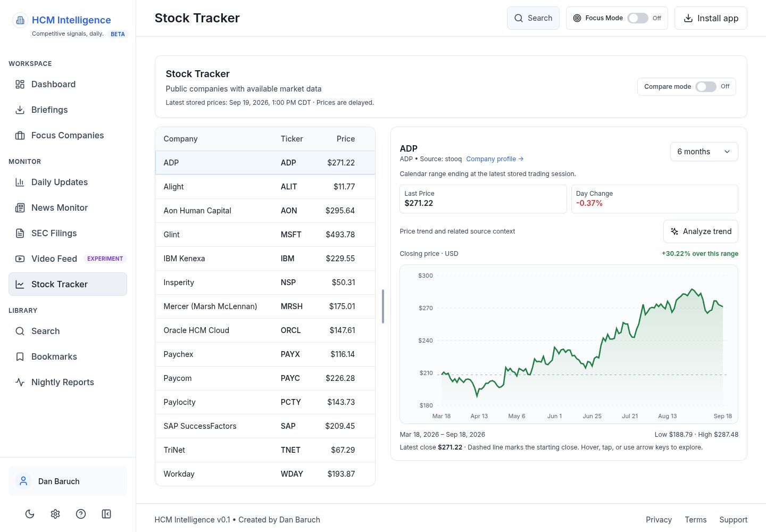
Task: Open the ADP Company profile link
Action: 495,159
